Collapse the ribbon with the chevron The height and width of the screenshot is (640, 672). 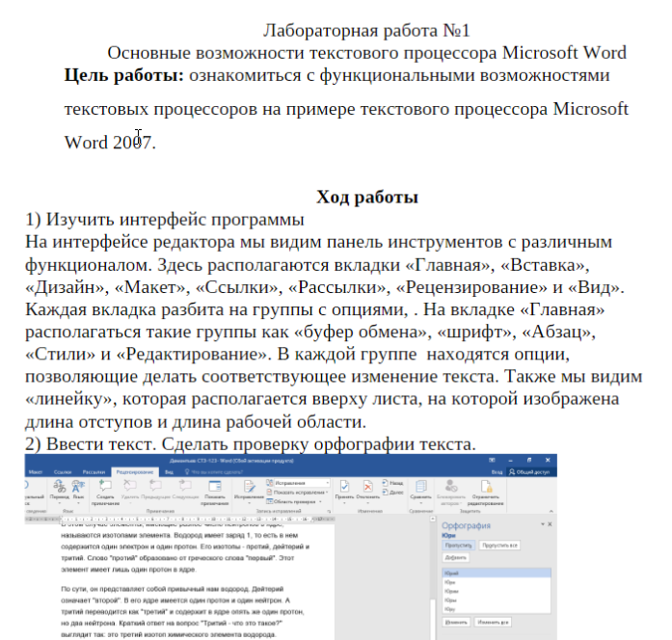coord(551,511)
